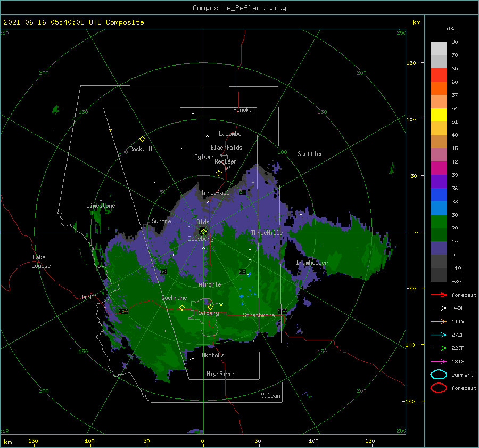The height and width of the screenshot is (448, 479).
Task: Click the Blackfalds label
Action: click(x=226, y=148)
